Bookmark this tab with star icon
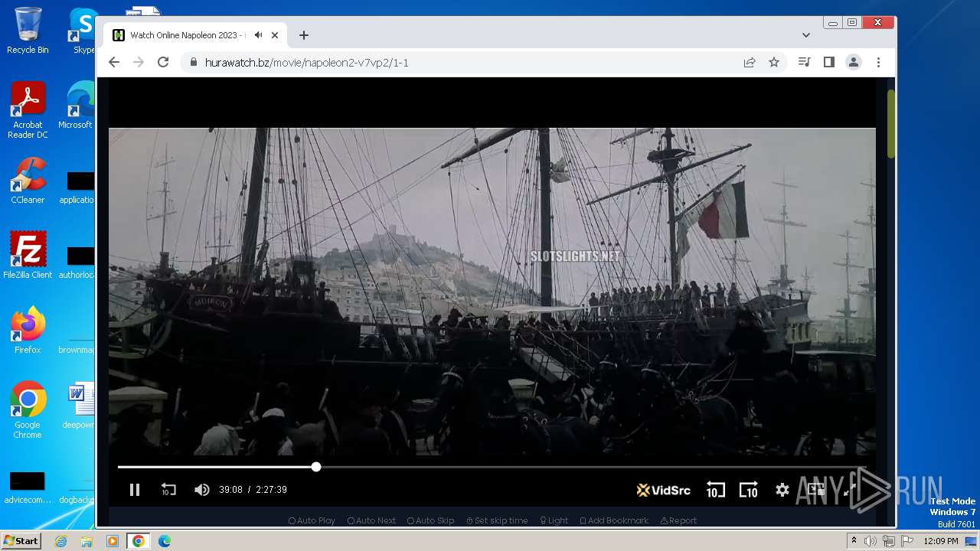This screenshot has width=980, height=551. click(x=774, y=62)
